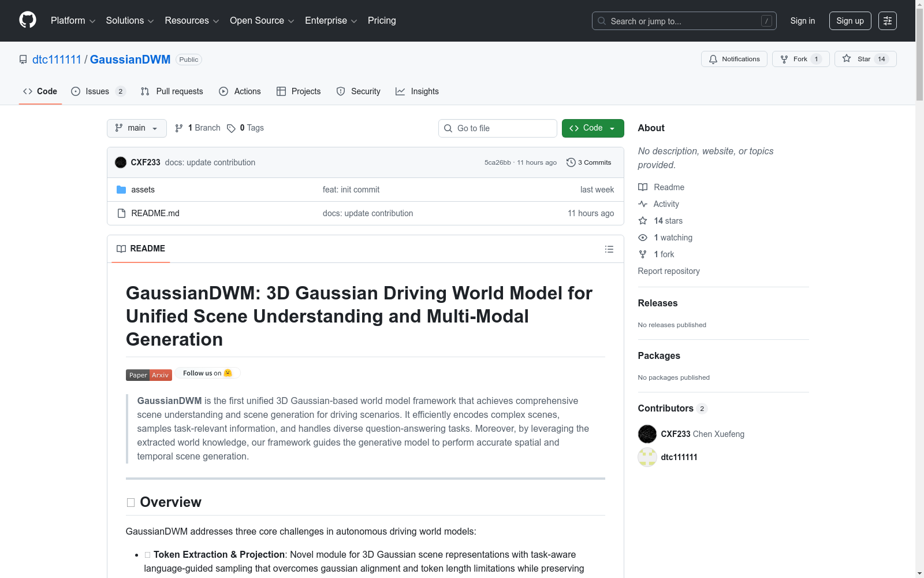The height and width of the screenshot is (578, 924).
Task: Click the Go to file input
Action: [x=498, y=128]
